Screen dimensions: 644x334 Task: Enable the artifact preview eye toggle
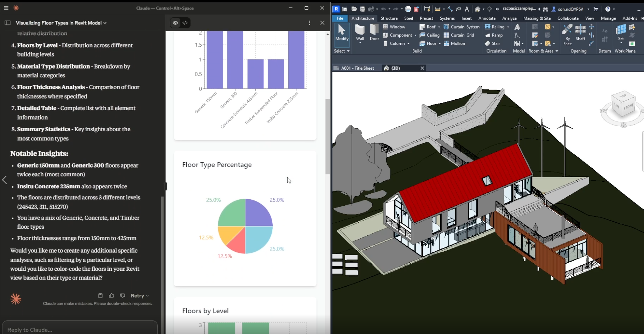click(x=175, y=23)
